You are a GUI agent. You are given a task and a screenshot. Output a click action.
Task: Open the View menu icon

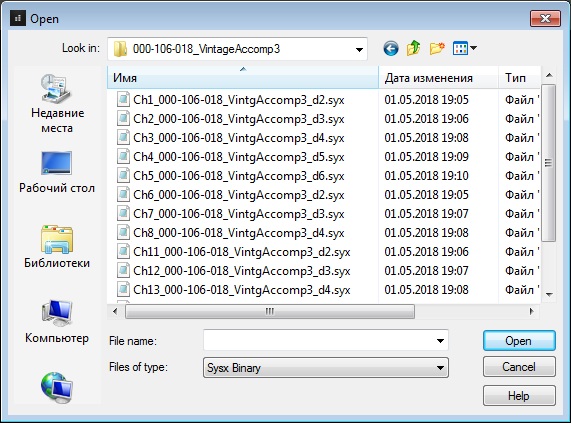pos(464,48)
